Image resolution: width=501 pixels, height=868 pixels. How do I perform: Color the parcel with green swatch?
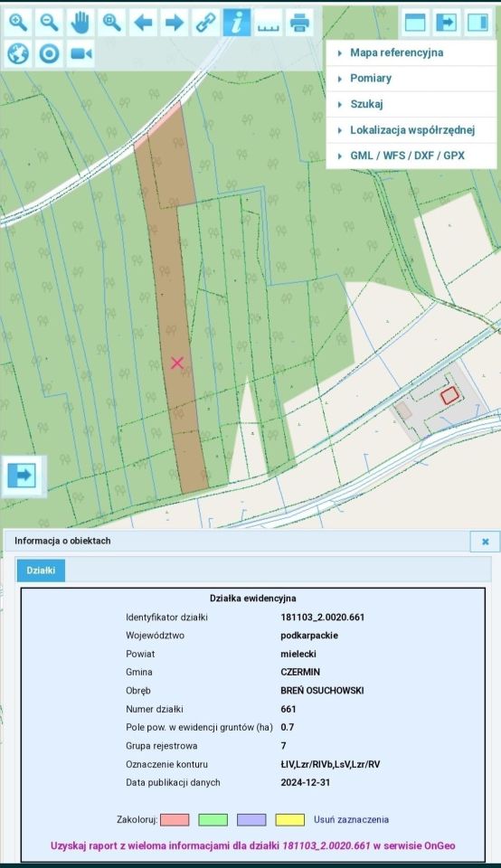click(213, 820)
